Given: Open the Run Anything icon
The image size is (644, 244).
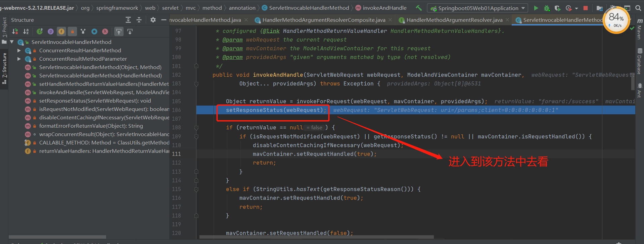Looking at the screenshot, I should (x=627, y=8).
